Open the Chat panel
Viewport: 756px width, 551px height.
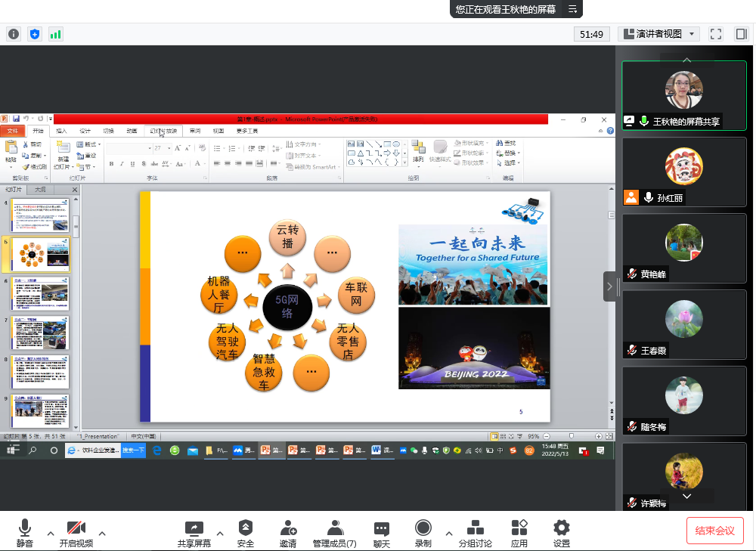point(381,528)
